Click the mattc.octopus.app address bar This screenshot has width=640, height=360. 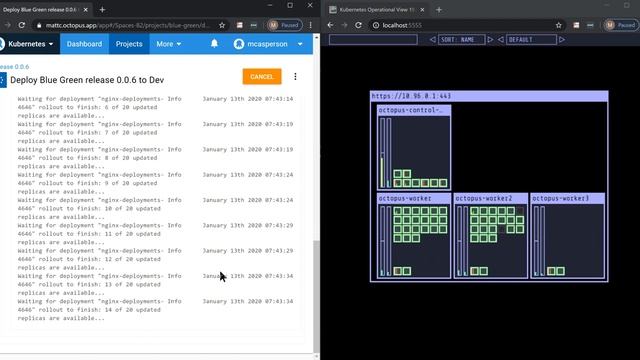point(128,25)
